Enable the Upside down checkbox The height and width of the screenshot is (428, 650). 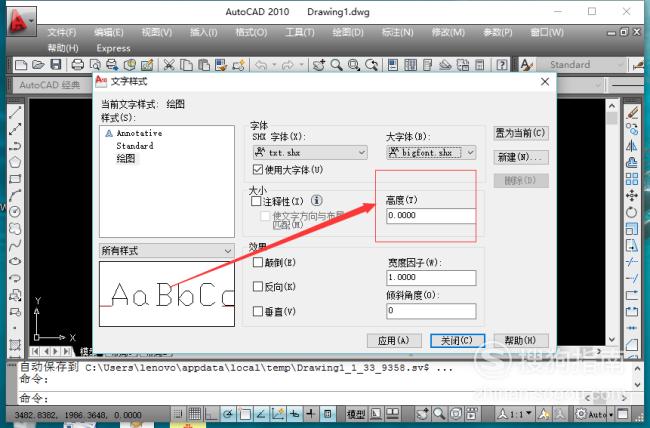point(257,262)
